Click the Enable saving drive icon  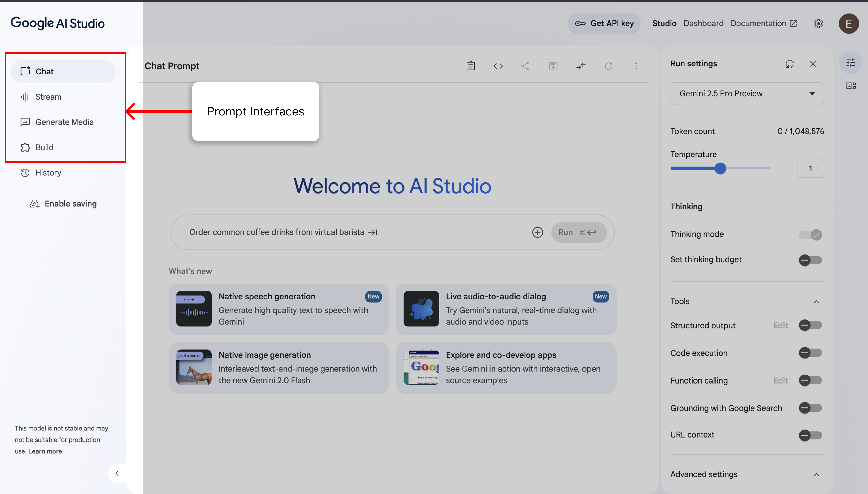click(x=34, y=204)
